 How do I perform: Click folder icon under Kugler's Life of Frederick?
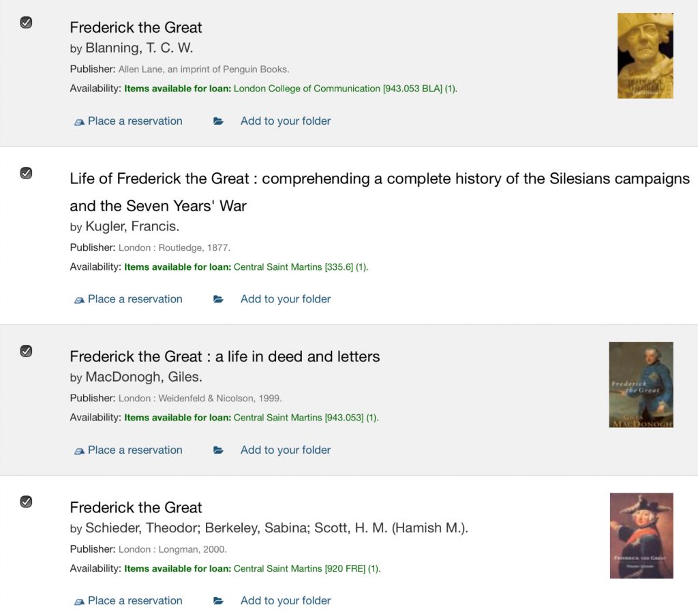pyautogui.click(x=218, y=299)
